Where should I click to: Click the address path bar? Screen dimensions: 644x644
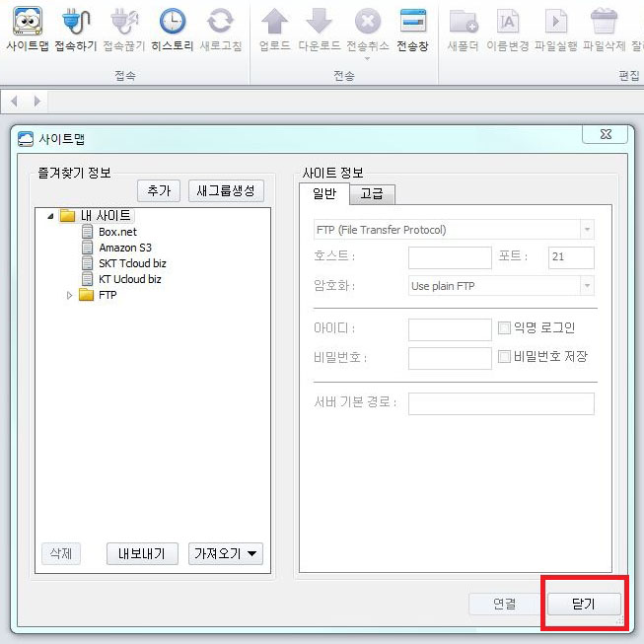tap(345, 102)
